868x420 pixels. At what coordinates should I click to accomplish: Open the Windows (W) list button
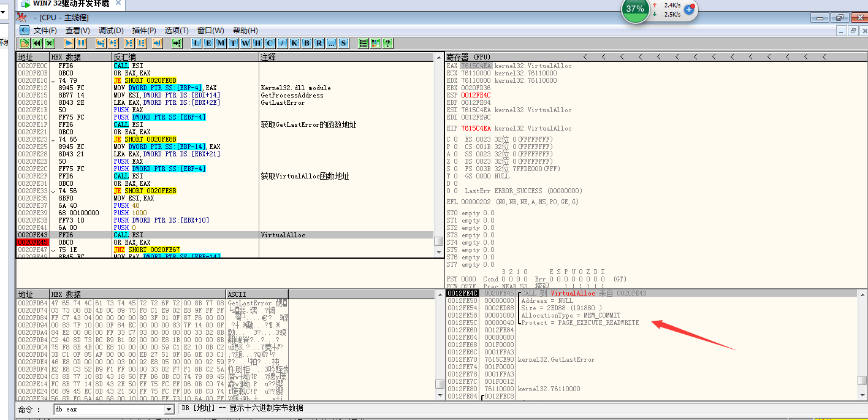[246, 43]
